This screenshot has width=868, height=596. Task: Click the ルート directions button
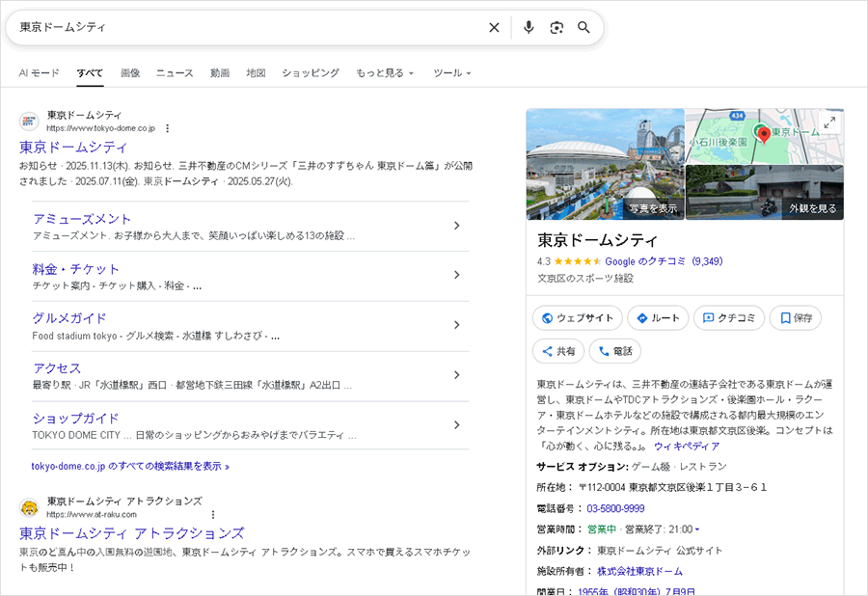pyautogui.click(x=658, y=317)
